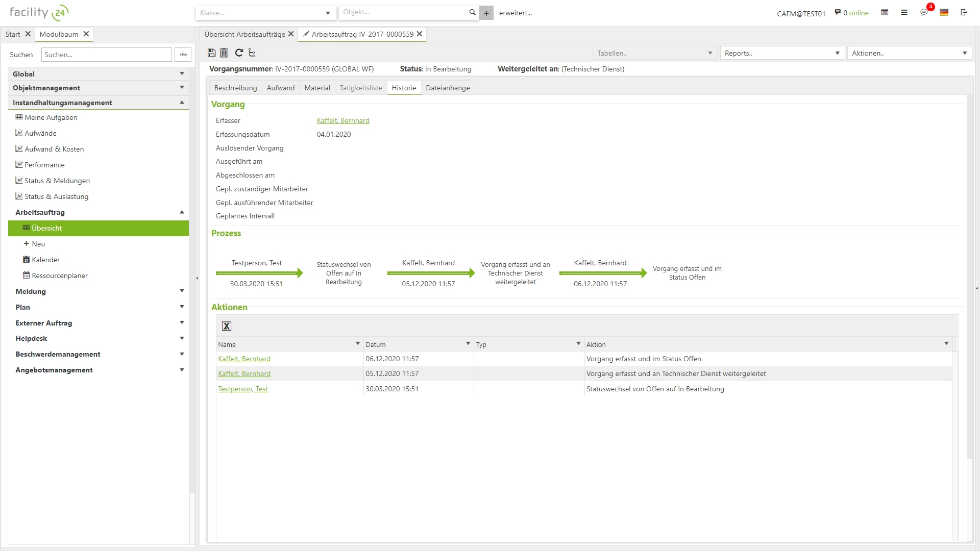Export Aktionen table via Excel icon

pos(227,326)
